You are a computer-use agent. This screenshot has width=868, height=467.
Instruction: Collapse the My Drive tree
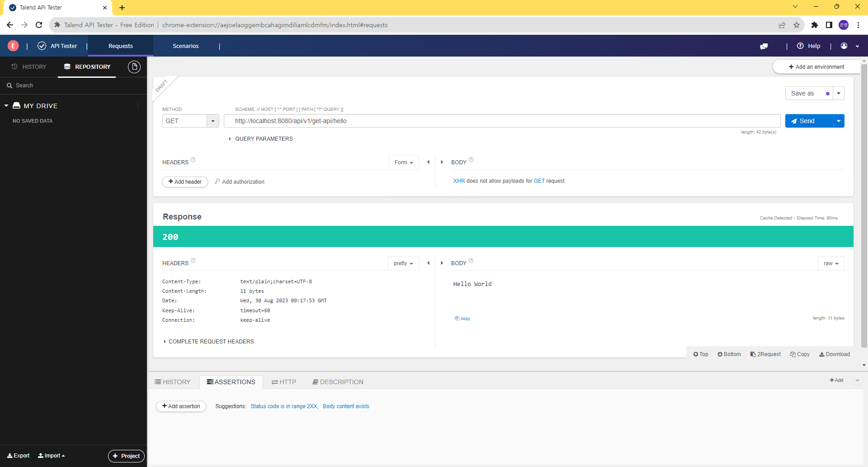coord(6,105)
